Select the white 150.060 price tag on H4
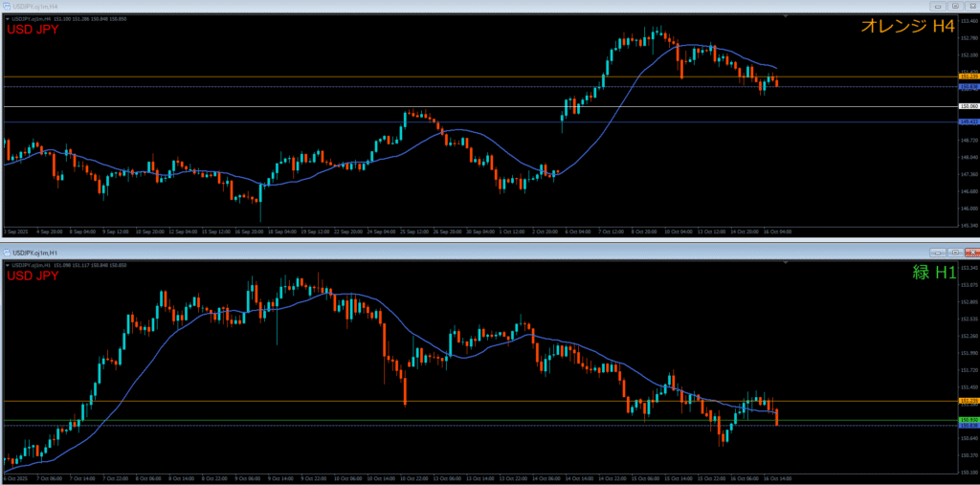Image resolution: width=980 pixels, height=485 pixels. pyautogui.click(x=968, y=106)
